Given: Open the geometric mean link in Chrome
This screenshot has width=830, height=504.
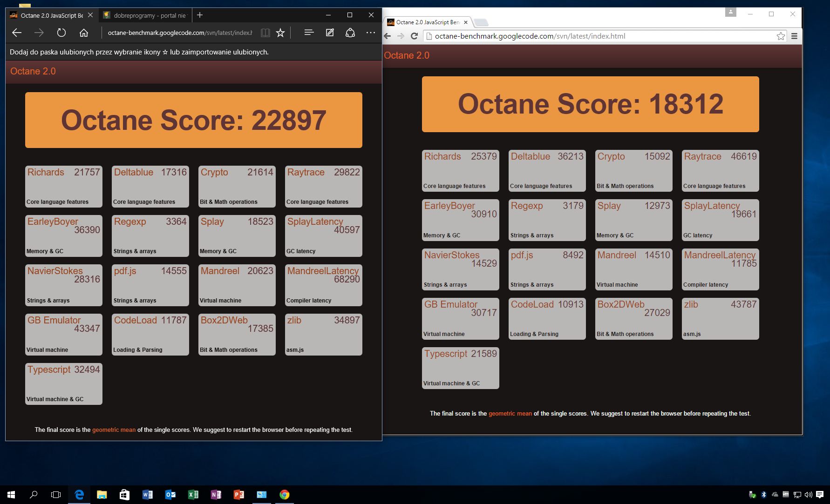Looking at the screenshot, I should coord(510,413).
